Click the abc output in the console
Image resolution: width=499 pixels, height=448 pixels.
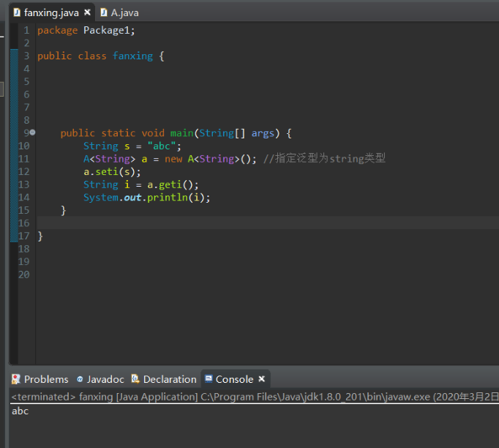coord(20,411)
